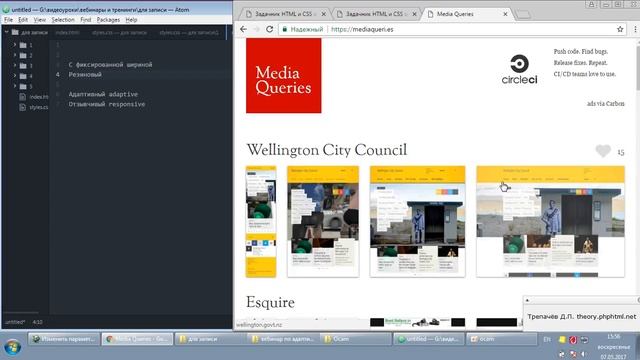
Task: Expand folder 4 chevron in tree
Action: pos(15,76)
